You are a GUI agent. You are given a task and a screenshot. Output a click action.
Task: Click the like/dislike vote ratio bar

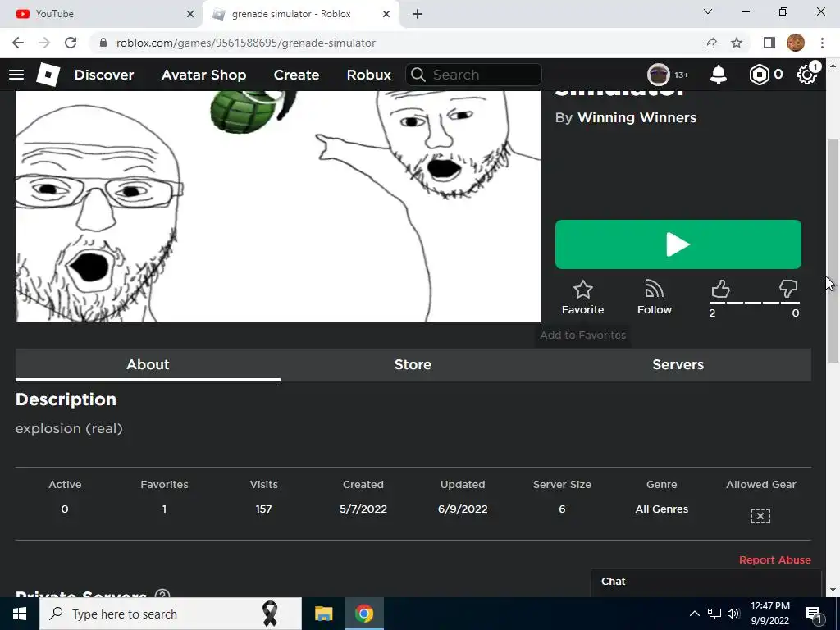pyautogui.click(x=755, y=303)
